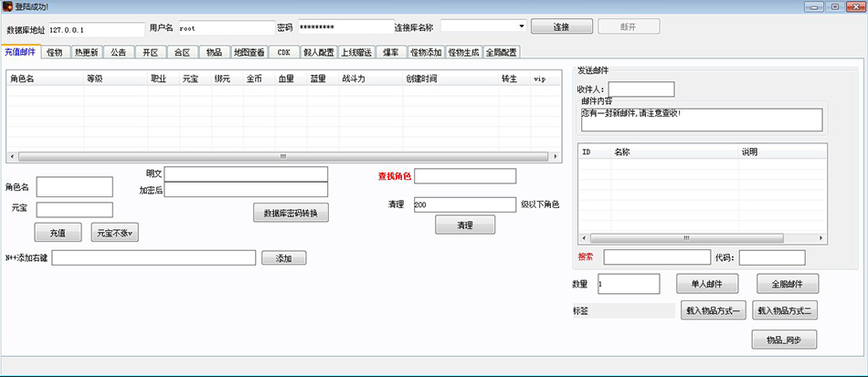The width and height of the screenshot is (868, 377).
Task: Open the 爆率 tab
Action: 391,53
